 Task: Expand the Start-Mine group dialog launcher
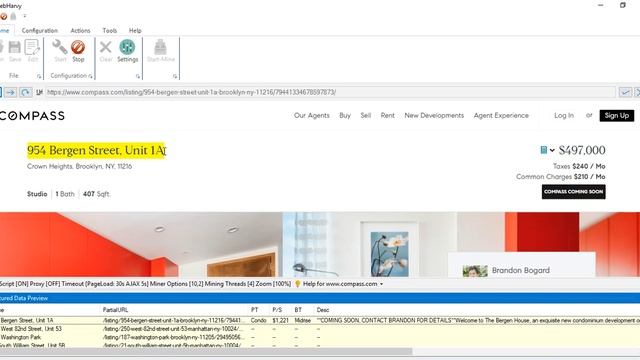[175, 76]
